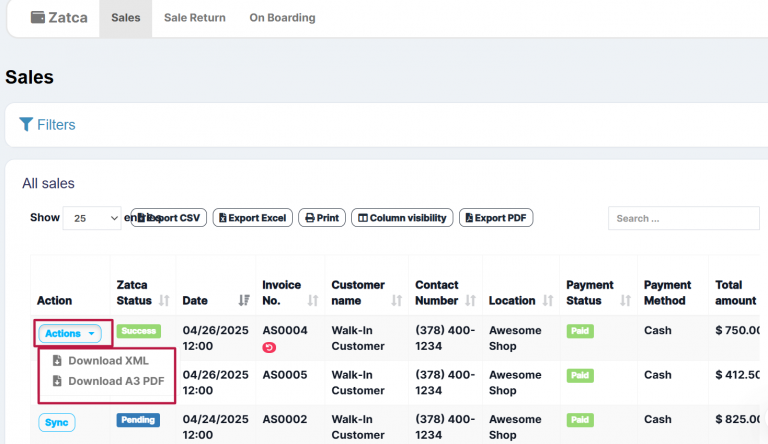Expand the Actions dropdown for AS0004
The image size is (768, 444).
point(70,333)
